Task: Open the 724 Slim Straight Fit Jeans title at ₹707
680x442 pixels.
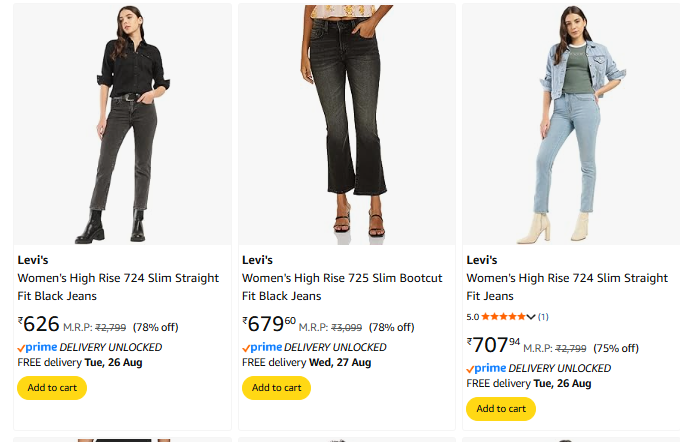Action: 566,287
